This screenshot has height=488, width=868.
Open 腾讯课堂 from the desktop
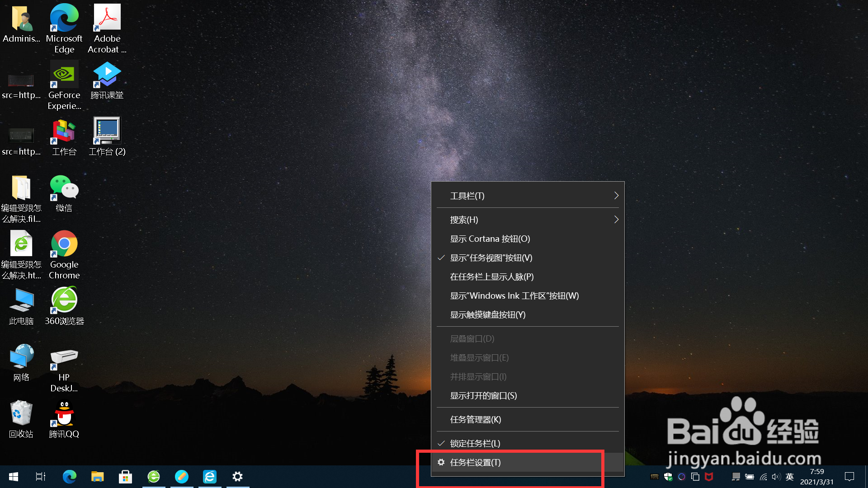(x=107, y=75)
